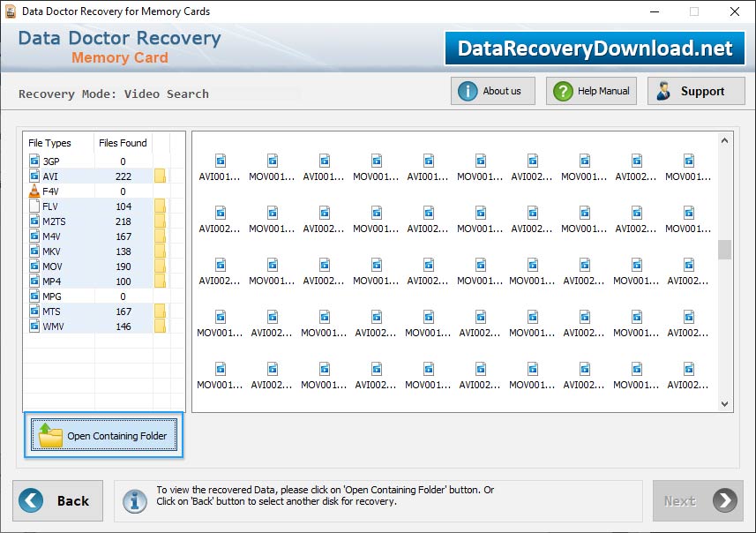Click the Files Found column header
This screenshot has width=756, height=533.
123,143
